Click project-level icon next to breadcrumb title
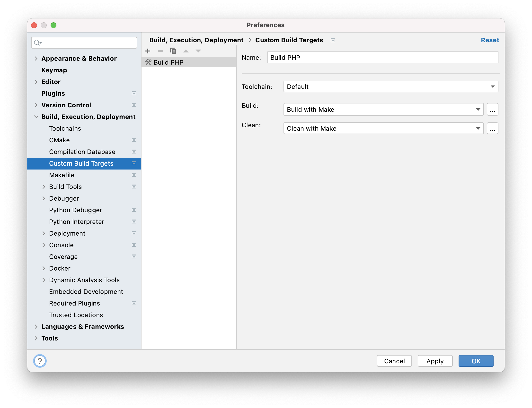The width and height of the screenshot is (532, 408). [x=333, y=40]
